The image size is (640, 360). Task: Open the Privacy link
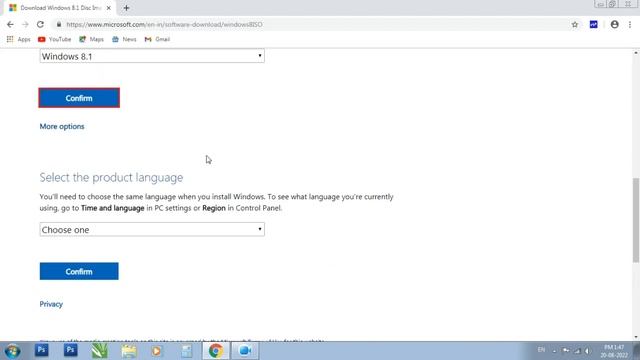pyautogui.click(x=51, y=304)
